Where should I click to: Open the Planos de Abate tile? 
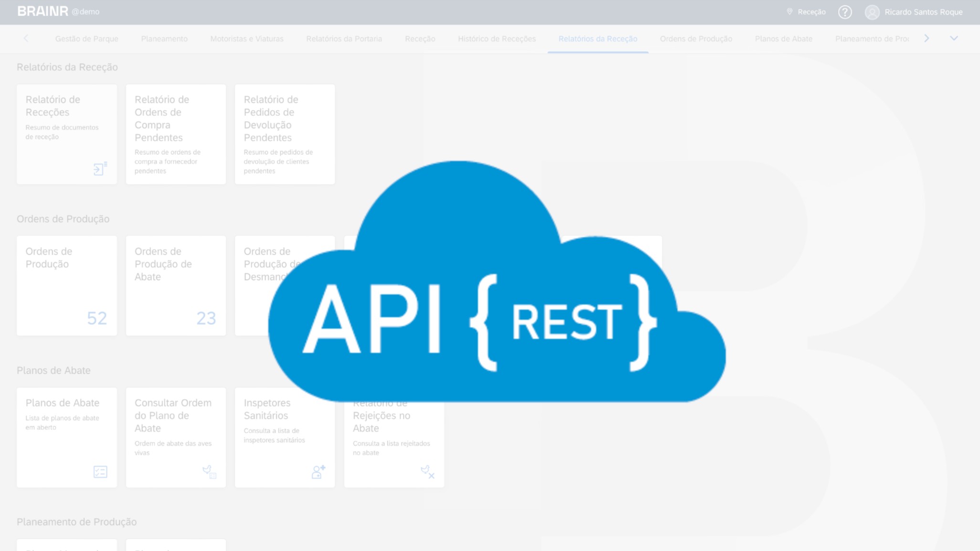point(67,437)
